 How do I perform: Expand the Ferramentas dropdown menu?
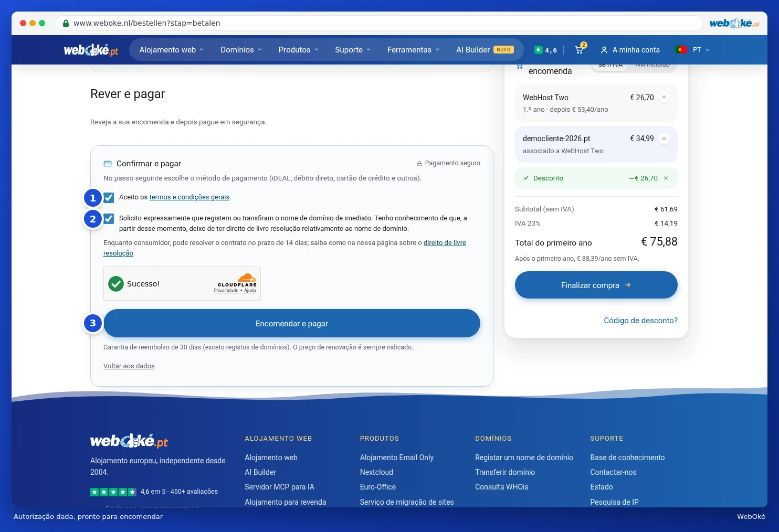[413, 50]
